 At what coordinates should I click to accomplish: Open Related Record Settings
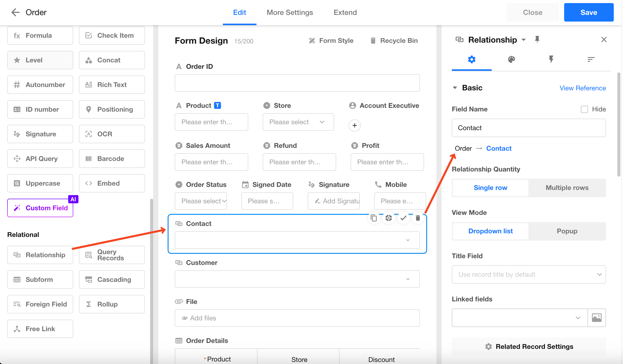[x=529, y=347]
